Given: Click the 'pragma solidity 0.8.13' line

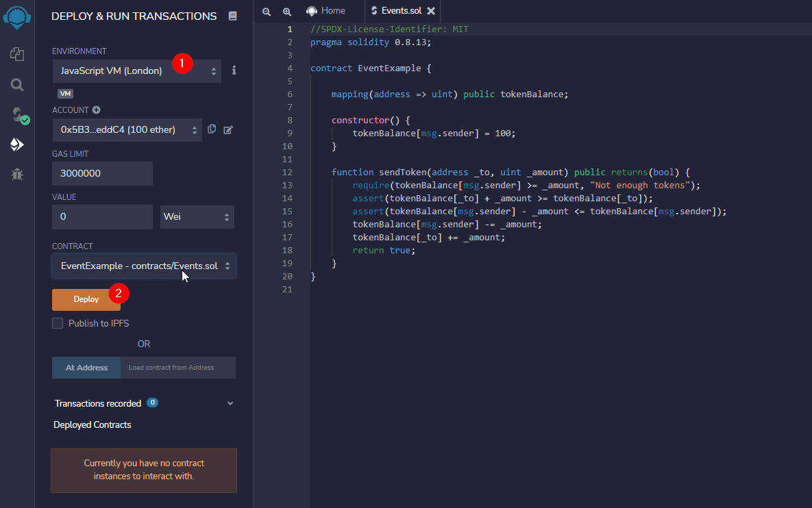Looking at the screenshot, I should [x=371, y=42].
